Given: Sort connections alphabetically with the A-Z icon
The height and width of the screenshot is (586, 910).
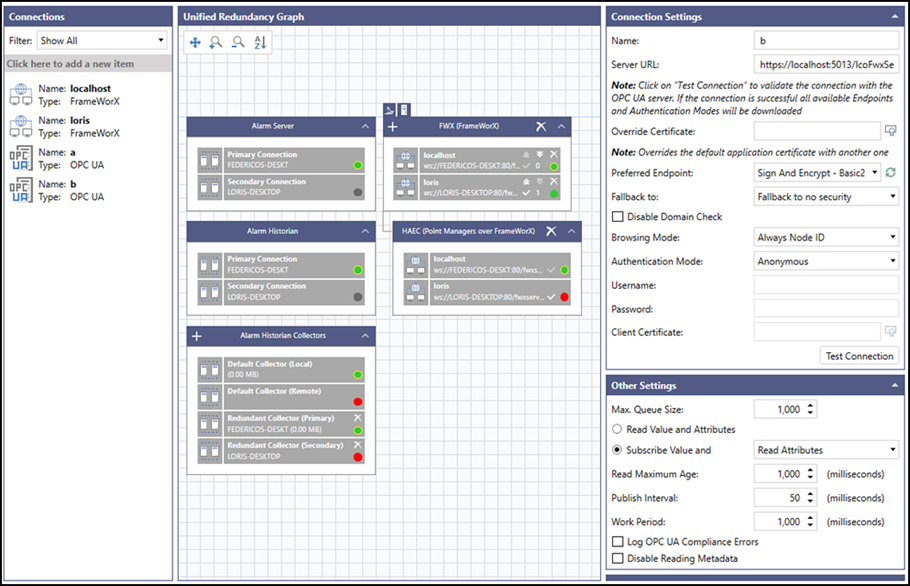Looking at the screenshot, I should pyautogui.click(x=260, y=42).
